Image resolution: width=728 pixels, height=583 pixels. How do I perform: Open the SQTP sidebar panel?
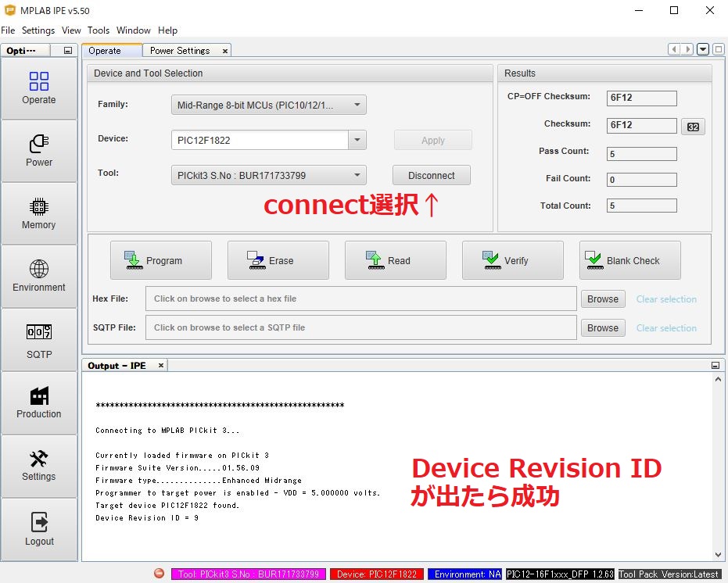pyautogui.click(x=39, y=340)
